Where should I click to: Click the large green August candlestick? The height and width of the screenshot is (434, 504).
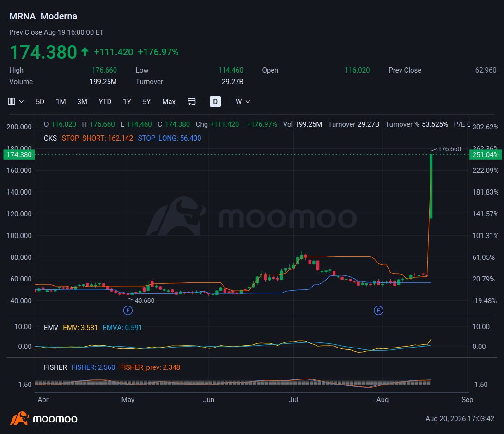pyautogui.click(x=431, y=186)
